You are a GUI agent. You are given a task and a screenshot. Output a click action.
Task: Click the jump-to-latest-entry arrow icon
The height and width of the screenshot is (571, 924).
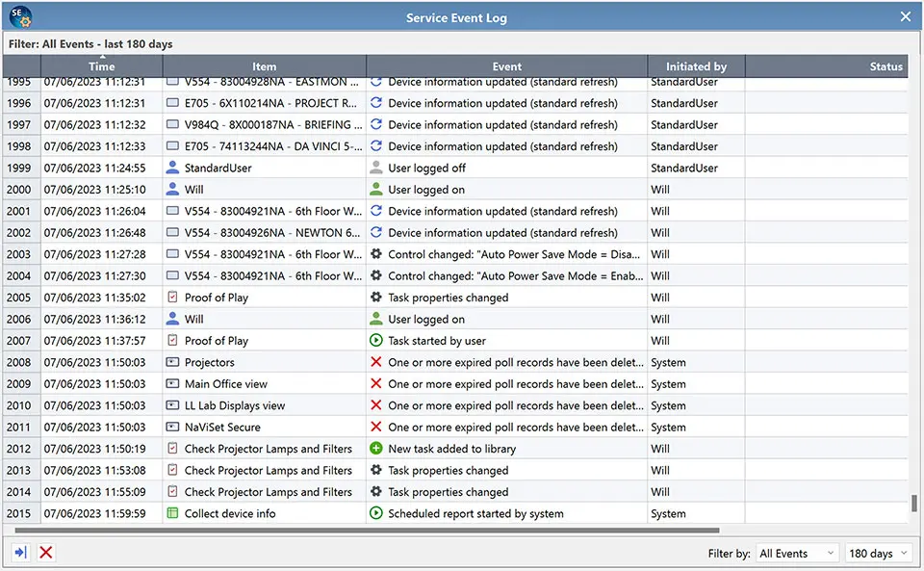click(19, 552)
